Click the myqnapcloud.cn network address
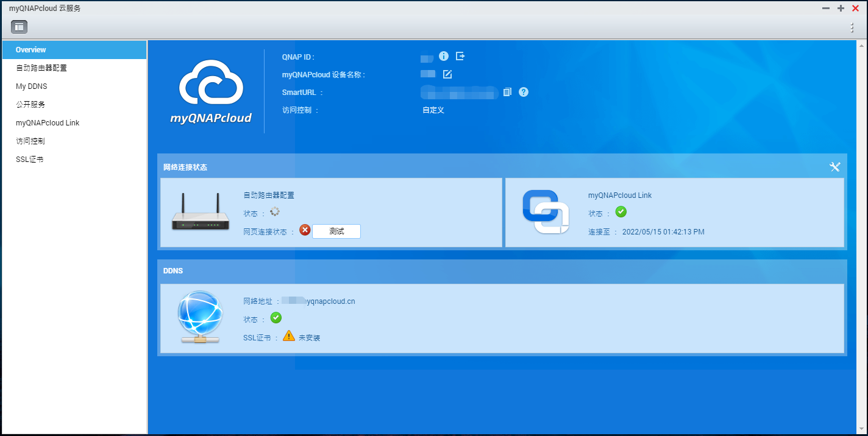This screenshot has height=436, width=868. pyautogui.click(x=318, y=301)
